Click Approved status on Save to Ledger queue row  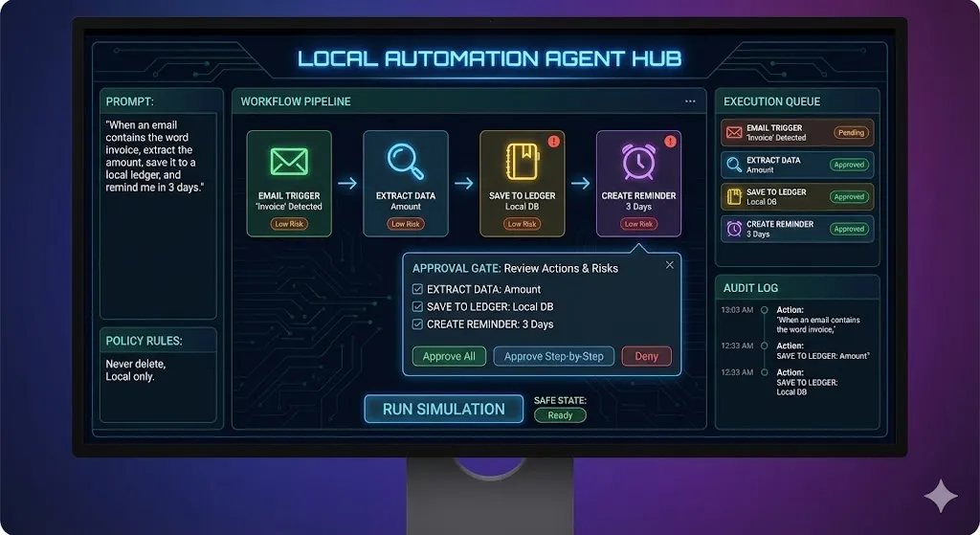[x=849, y=197]
